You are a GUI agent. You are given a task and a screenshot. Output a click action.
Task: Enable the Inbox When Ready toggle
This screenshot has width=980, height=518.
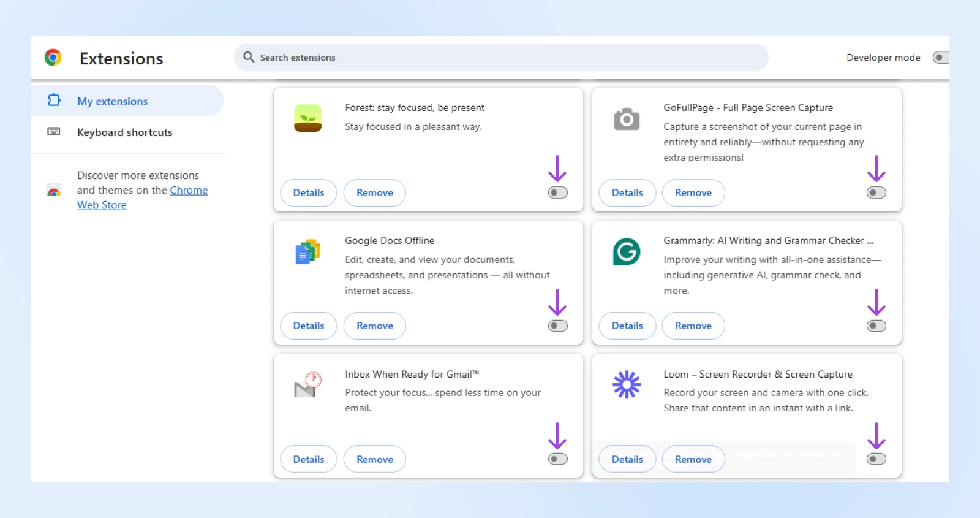click(558, 459)
